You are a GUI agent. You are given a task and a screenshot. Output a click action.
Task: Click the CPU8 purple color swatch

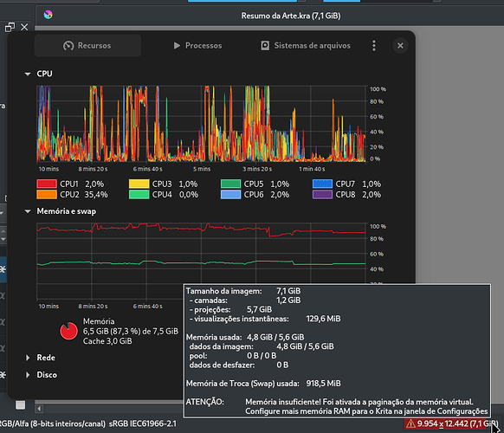[322, 195]
